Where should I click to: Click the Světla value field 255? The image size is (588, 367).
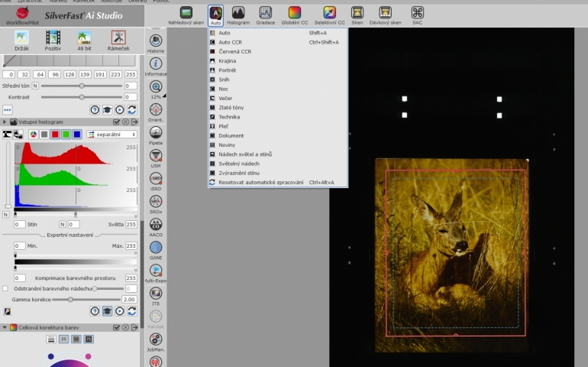pos(131,224)
